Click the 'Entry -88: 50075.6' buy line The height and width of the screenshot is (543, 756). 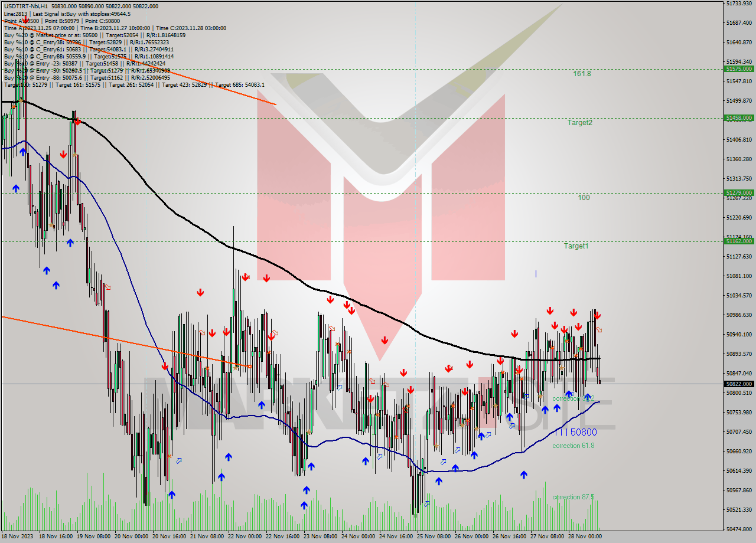coord(87,77)
